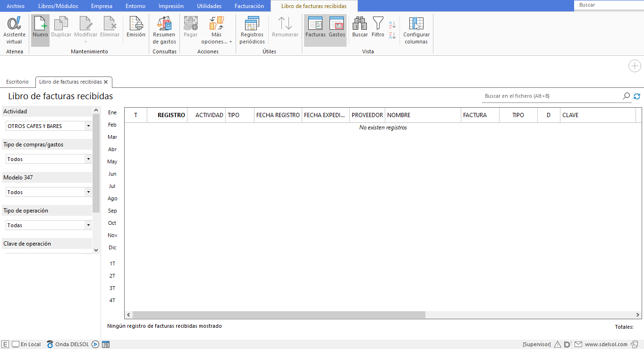The image size is (644, 349).
Task: Open Configurar columnas
Action: [416, 30]
